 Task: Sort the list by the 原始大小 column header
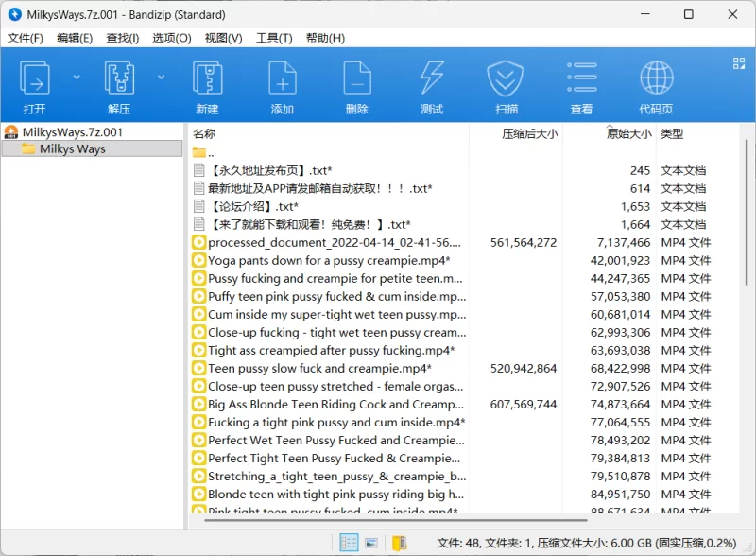628,134
